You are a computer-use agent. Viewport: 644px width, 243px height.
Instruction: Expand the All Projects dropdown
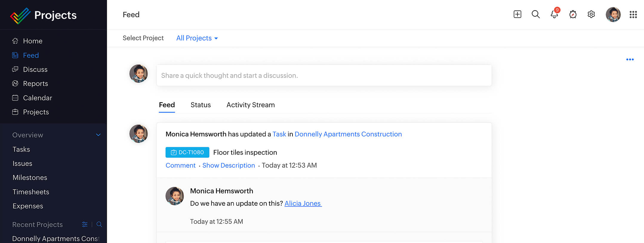click(197, 38)
